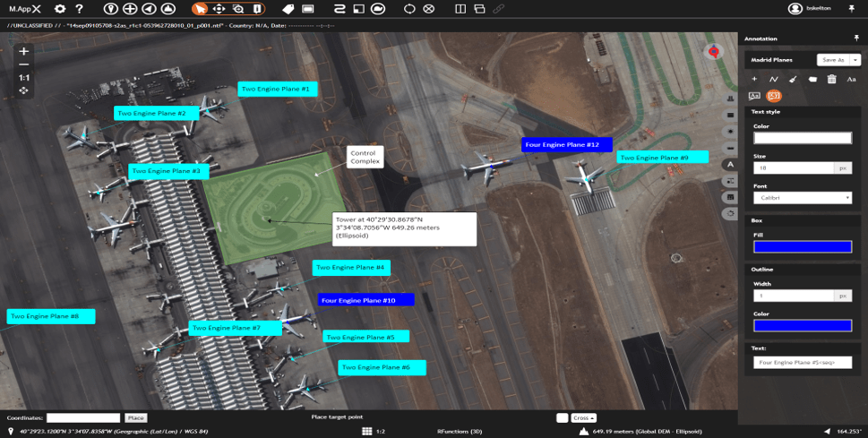
Task: Select the pan tool with four arrows
Action: pos(219,8)
